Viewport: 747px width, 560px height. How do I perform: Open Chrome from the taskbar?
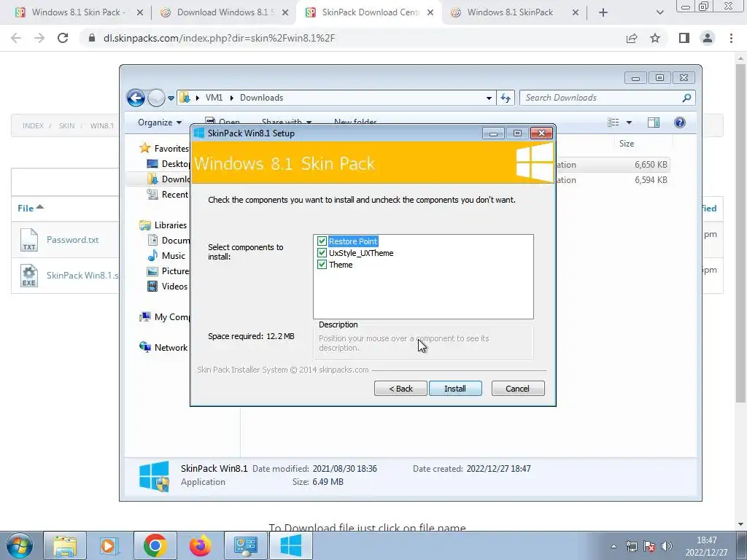[x=155, y=545]
